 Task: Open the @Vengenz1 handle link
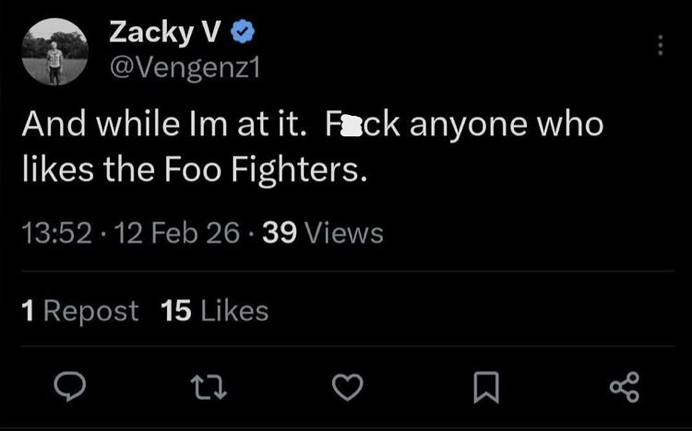click(x=176, y=67)
